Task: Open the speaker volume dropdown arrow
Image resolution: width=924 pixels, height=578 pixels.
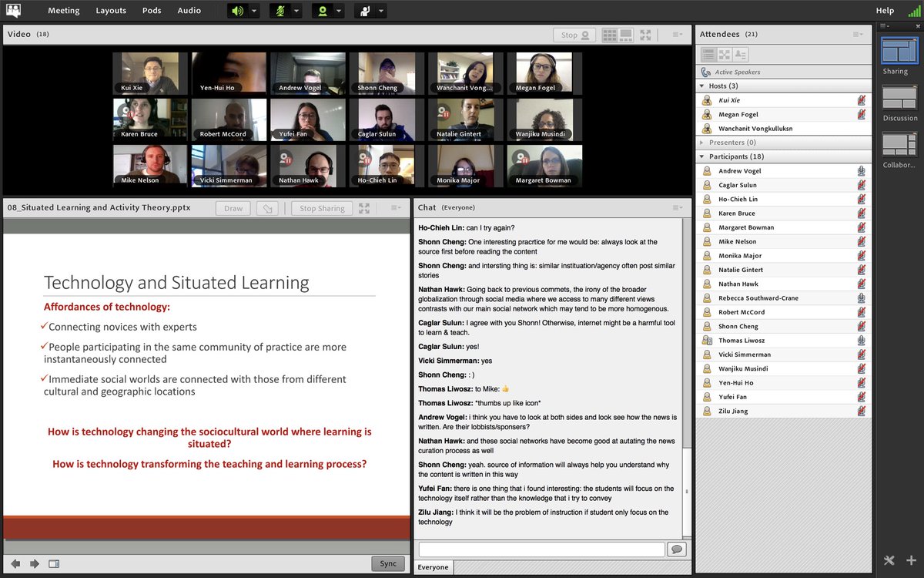Action: pos(256,10)
